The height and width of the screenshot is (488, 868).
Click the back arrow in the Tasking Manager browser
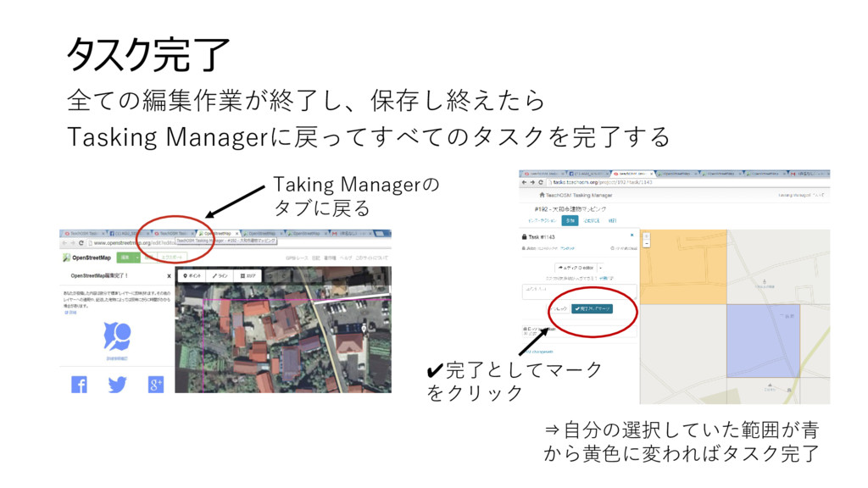coord(524,182)
